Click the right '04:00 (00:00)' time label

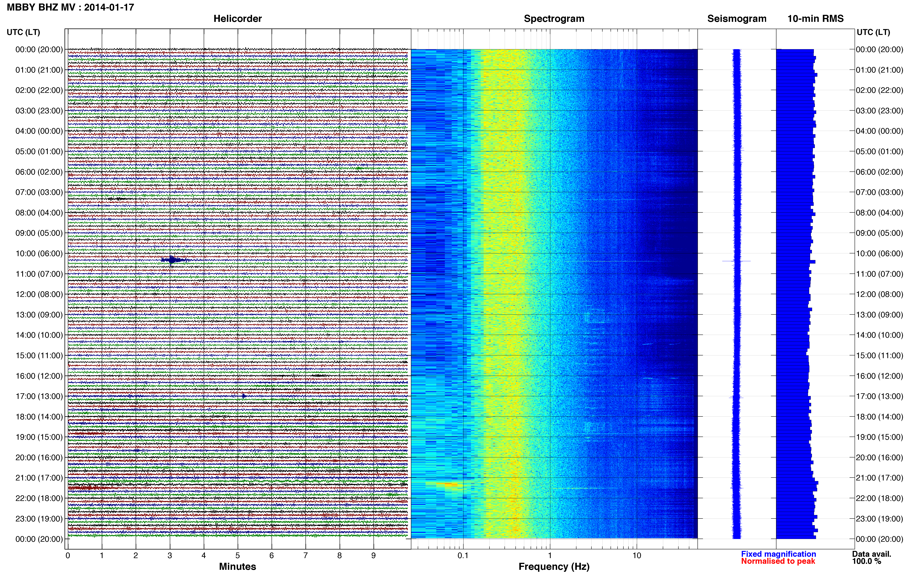pyautogui.click(x=879, y=131)
